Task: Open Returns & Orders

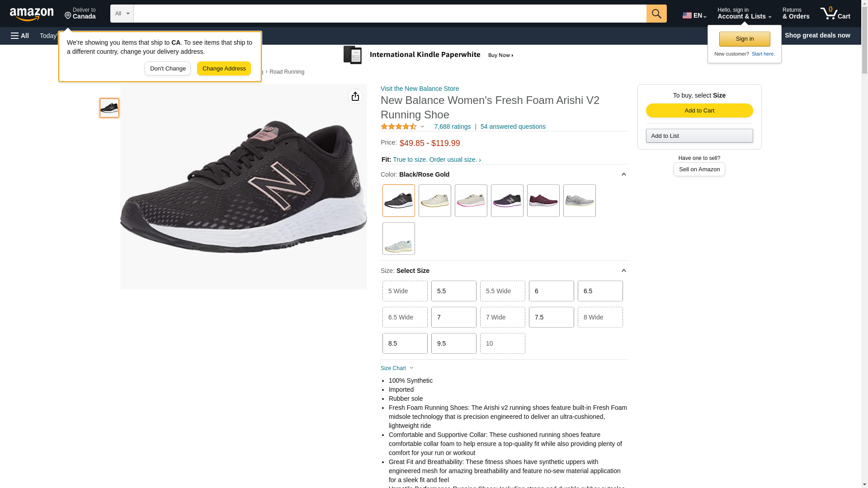Action: tap(796, 14)
